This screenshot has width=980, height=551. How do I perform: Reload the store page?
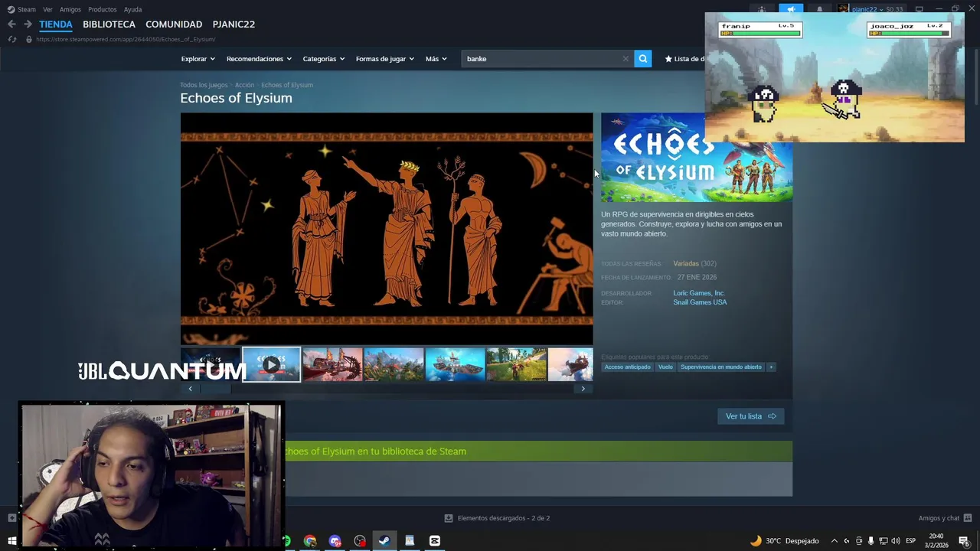click(11, 39)
